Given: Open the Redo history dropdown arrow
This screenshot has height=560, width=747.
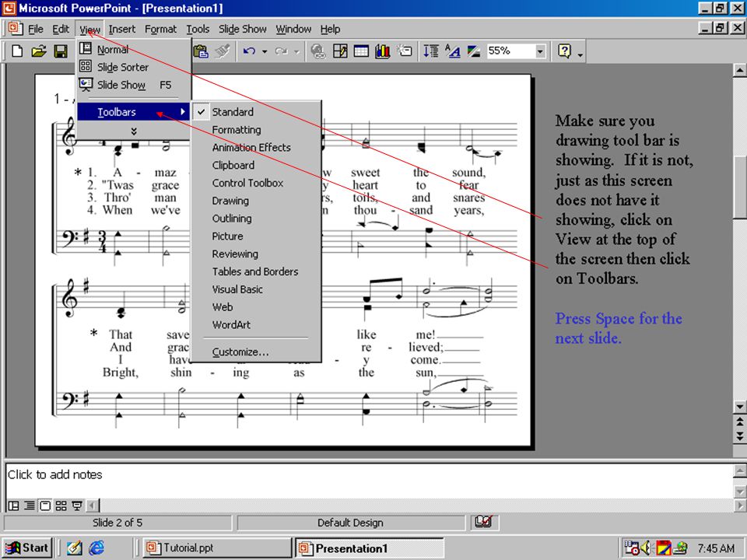Looking at the screenshot, I should pyautogui.click(x=296, y=51).
